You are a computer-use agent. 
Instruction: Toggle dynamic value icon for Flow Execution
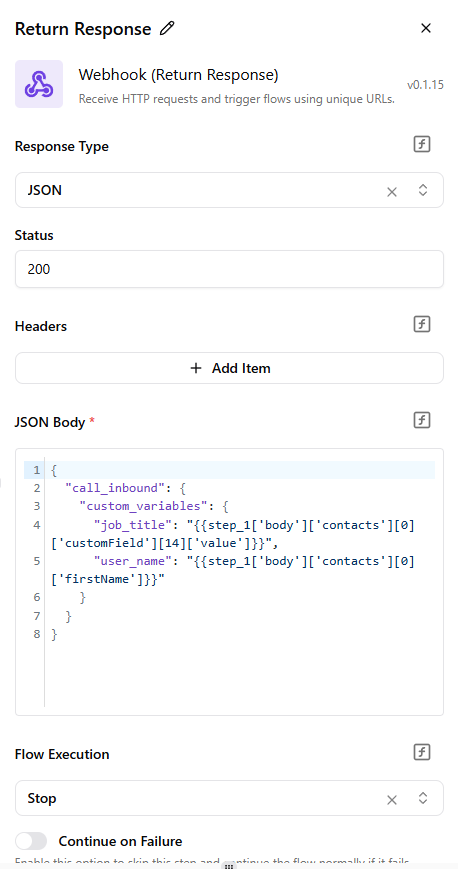click(x=422, y=753)
